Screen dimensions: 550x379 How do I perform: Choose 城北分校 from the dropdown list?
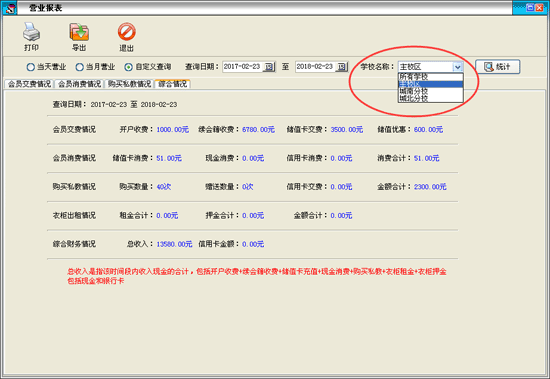click(x=430, y=98)
